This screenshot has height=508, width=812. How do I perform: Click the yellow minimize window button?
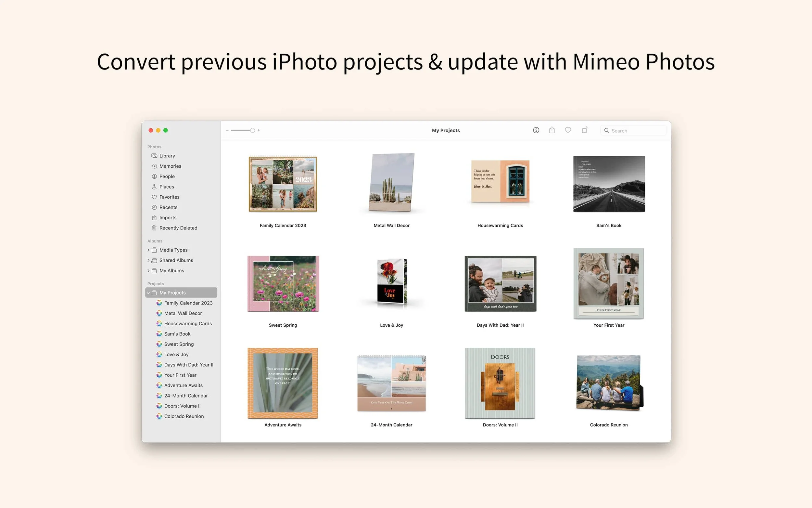(158, 130)
